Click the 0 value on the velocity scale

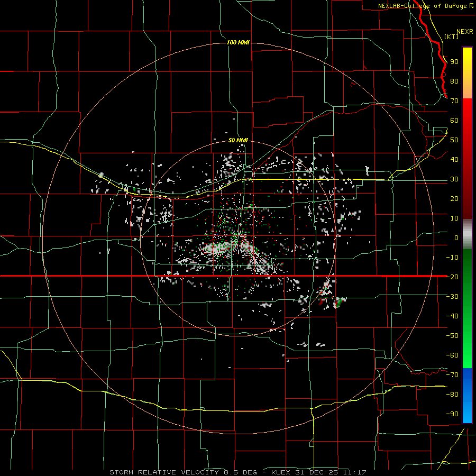tap(456, 237)
